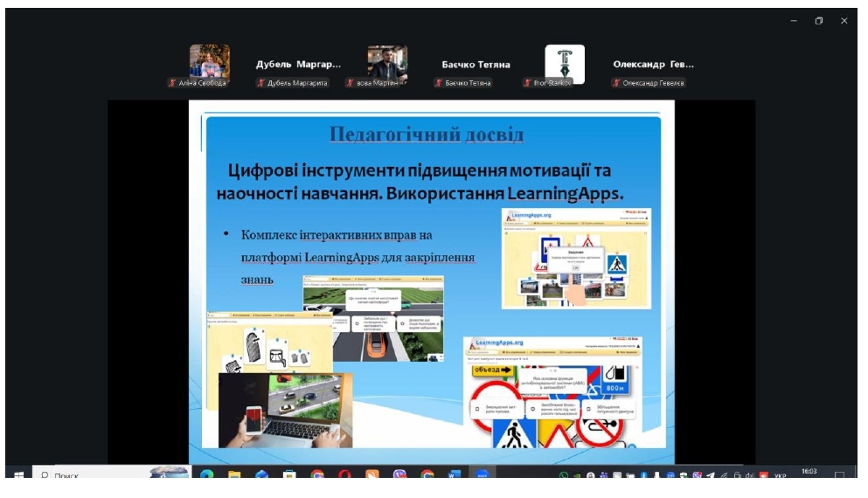Screen dimensions: 868x498
Task: Minimize the Zoom meeting window
Action: point(794,20)
